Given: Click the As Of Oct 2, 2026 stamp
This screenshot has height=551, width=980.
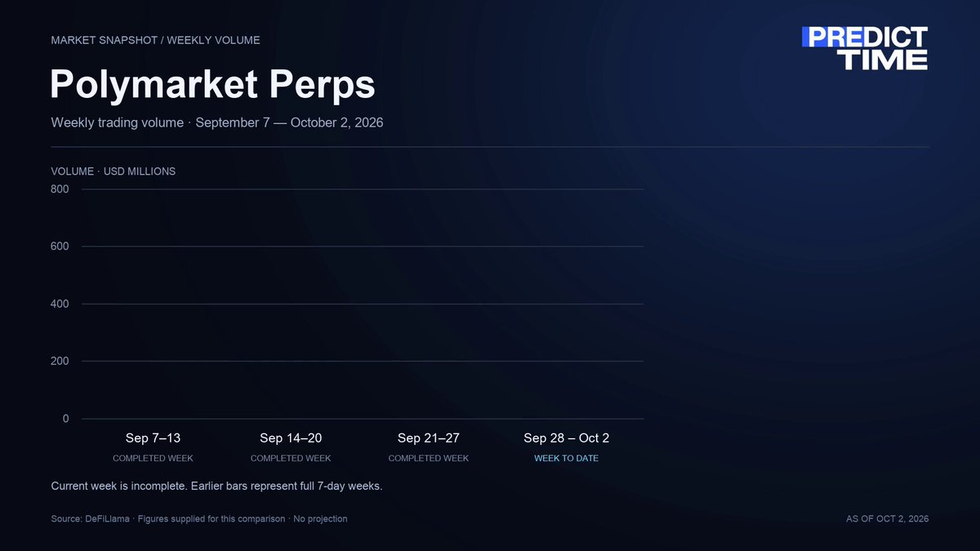Looking at the screenshot, I should pyautogui.click(x=889, y=519).
